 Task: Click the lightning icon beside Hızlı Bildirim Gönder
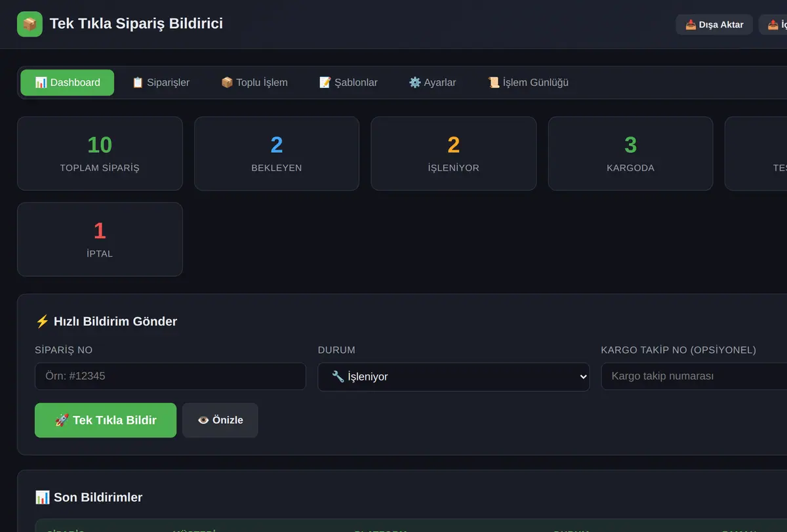tap(42, 321)
